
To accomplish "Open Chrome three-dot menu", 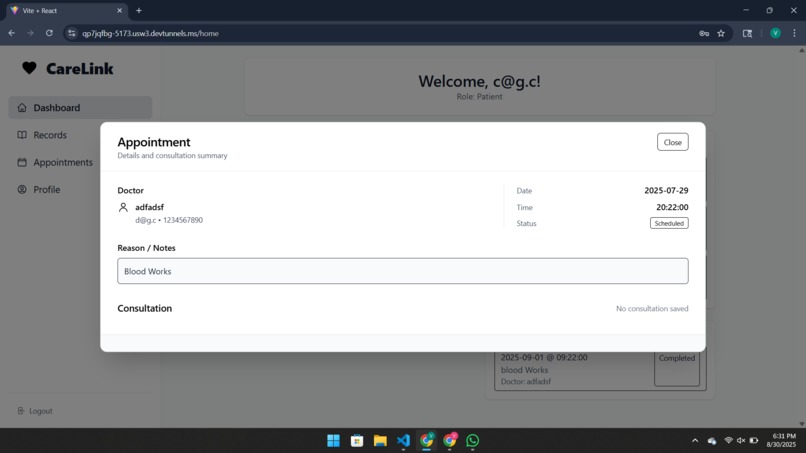I will click(x=794, y=33).
